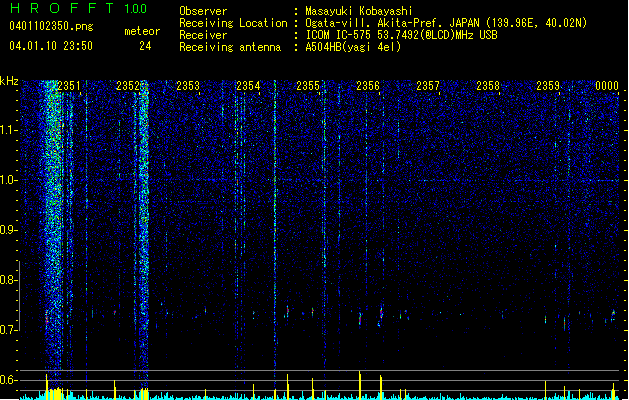Click the antenna text A504HB(yagi 4el)
The image size is (629, 400).
point(353,47)
